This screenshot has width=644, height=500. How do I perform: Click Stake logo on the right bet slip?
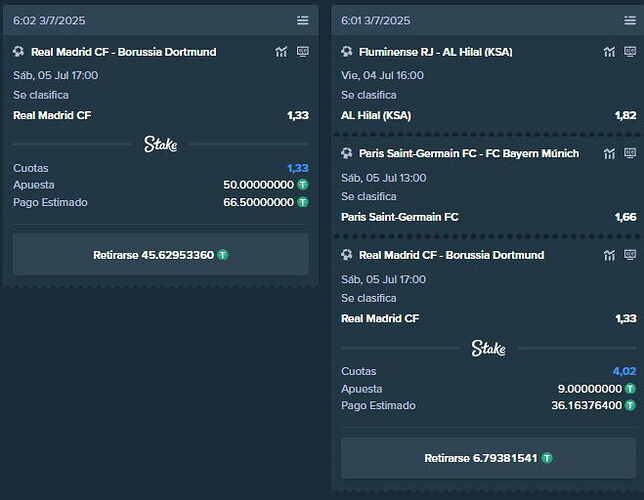click(x=488, y=348)
